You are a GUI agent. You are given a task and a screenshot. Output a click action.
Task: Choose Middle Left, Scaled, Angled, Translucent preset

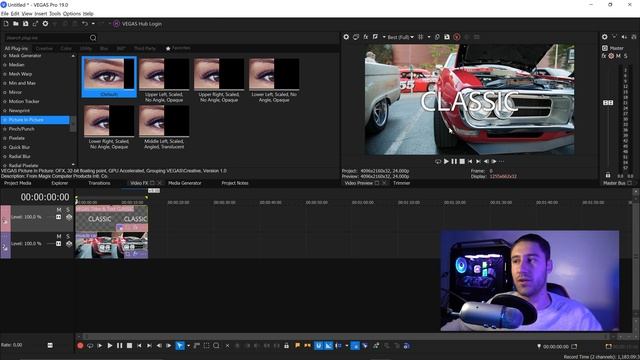click(x=164, y=127)
